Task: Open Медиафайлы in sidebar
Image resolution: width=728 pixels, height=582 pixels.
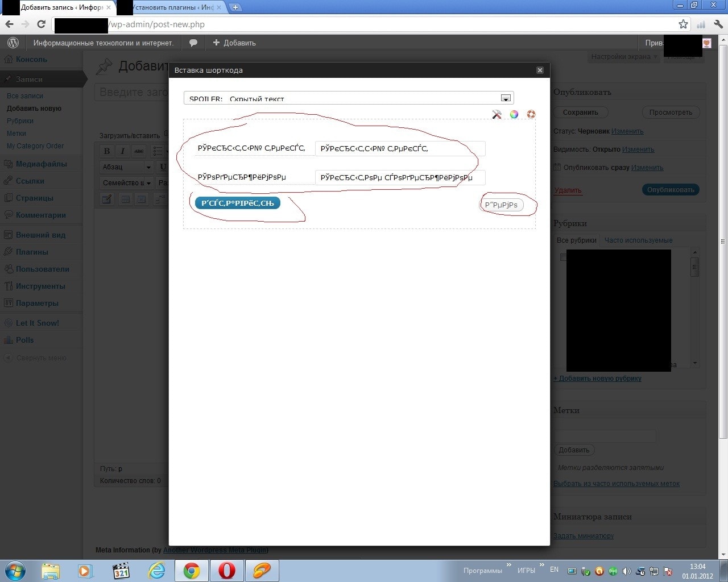Action: 42,164
